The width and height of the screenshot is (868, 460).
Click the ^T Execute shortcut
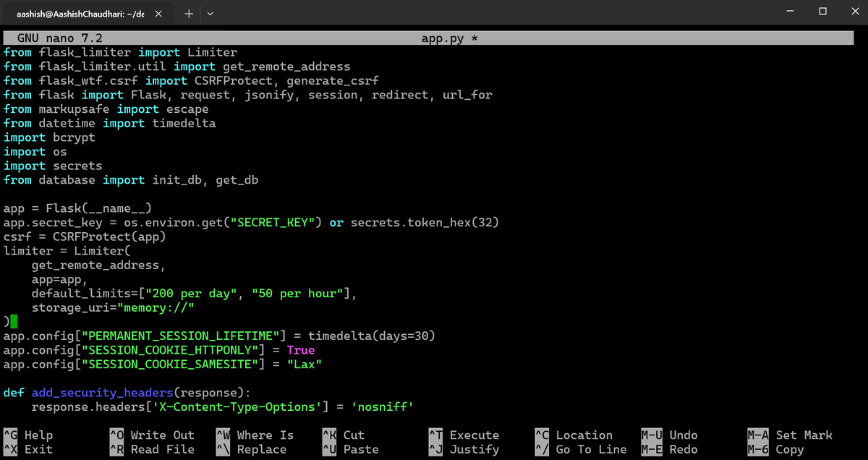[464, 435]
